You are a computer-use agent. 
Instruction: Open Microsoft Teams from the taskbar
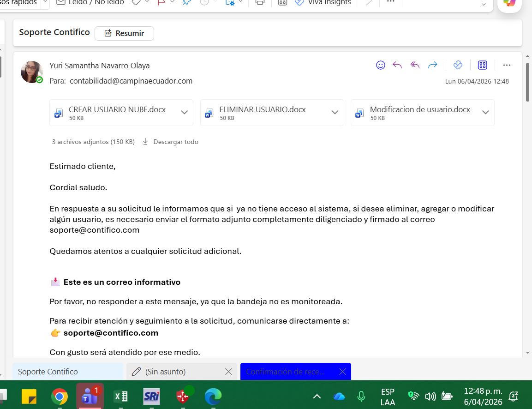click(x=90, y=396)
